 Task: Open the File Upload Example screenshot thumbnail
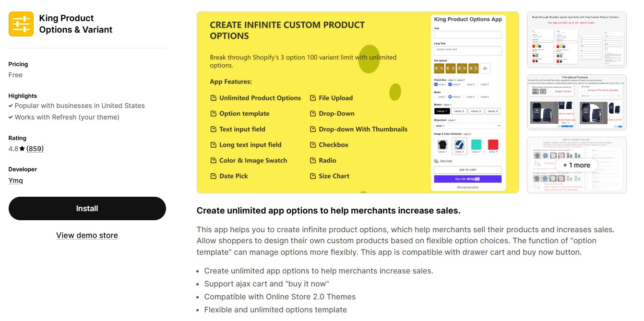click(x=576, y=102)
